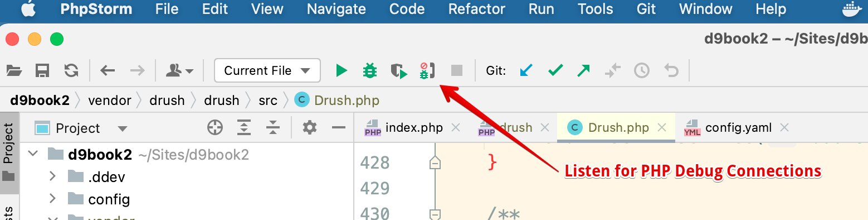Open the Project vertical tool window tab

coord(9,153)
